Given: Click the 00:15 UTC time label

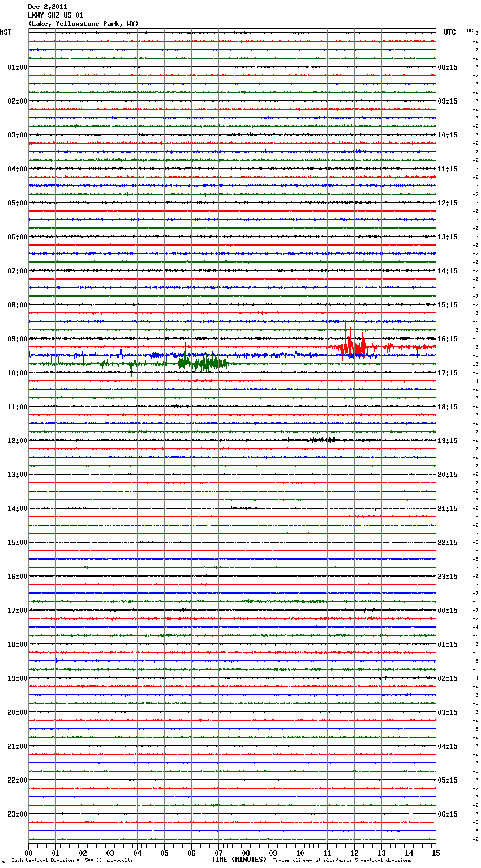Looking at the screenshot, I should [448, 611].
